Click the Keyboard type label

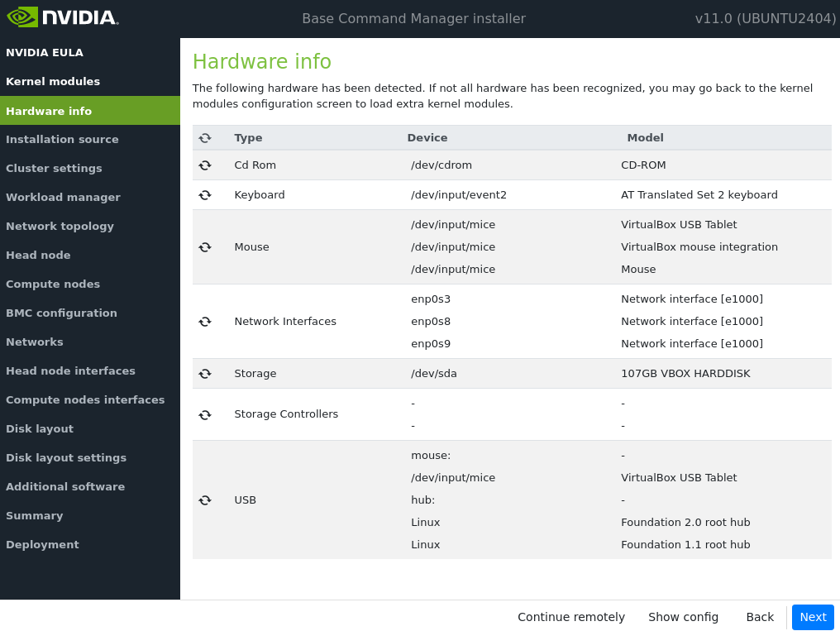(x=260, y=195)
